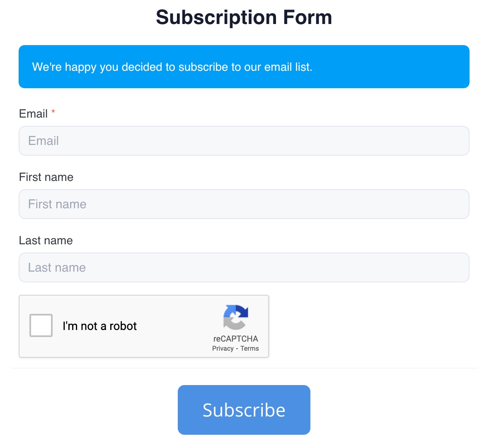
Task: Click the reCAPTCHA logo icon
Action: (x=235, y=317)
